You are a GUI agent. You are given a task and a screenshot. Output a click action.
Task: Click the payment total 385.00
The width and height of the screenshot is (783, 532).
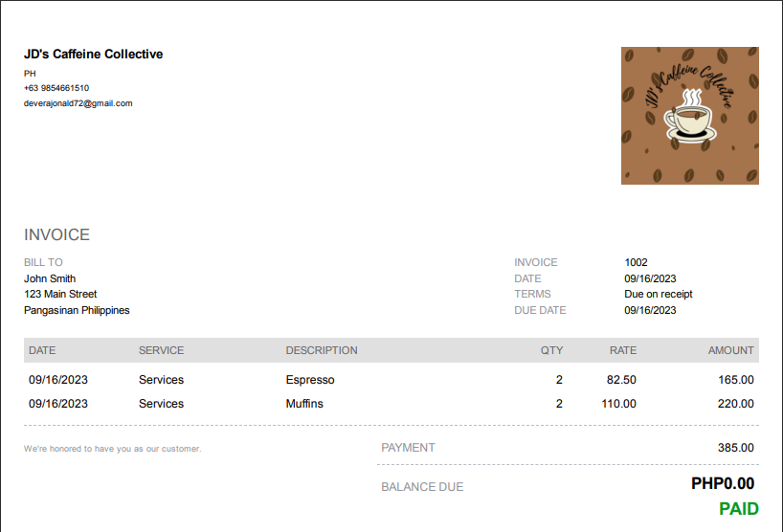[x=735, y=448]
